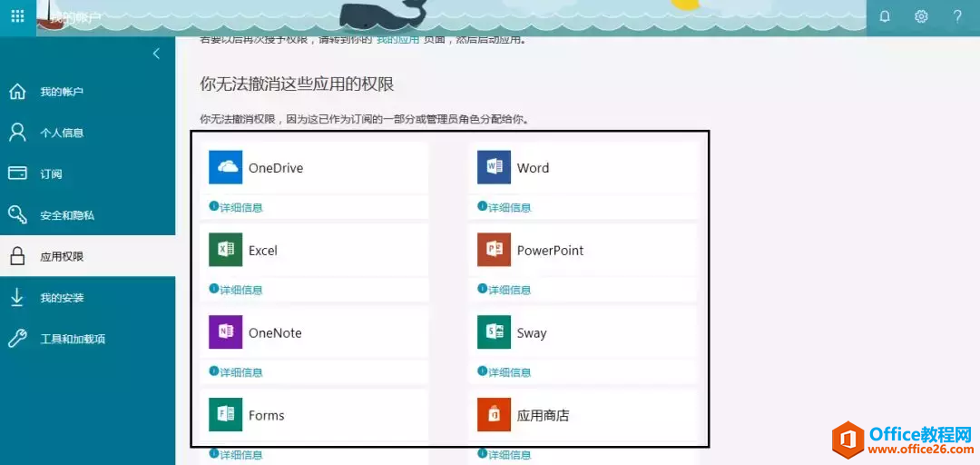Click the PowerPoint app icon

pos(494,250)
